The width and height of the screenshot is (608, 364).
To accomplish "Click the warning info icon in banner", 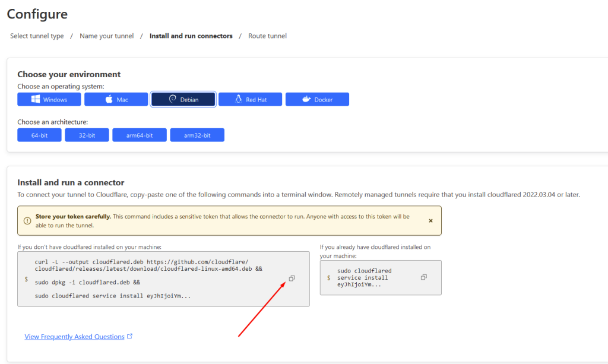I will 27,220.
